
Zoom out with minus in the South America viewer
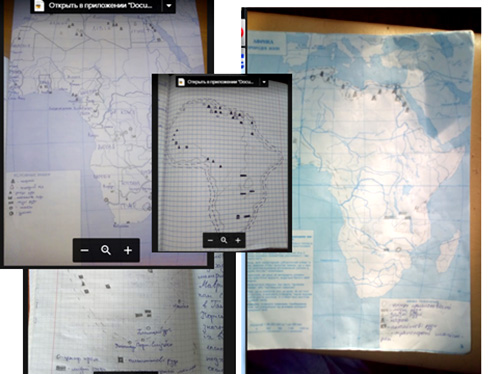210,240
